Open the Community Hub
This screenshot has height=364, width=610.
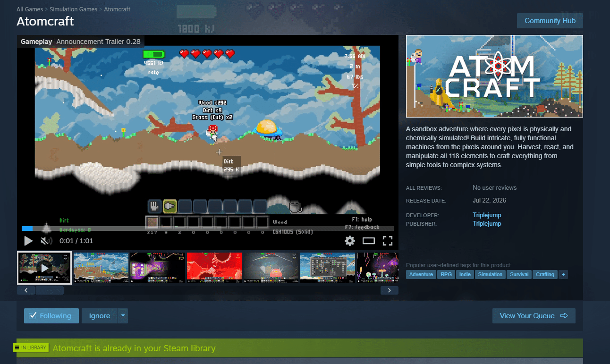pyautogui.click(x=550, y=21)
